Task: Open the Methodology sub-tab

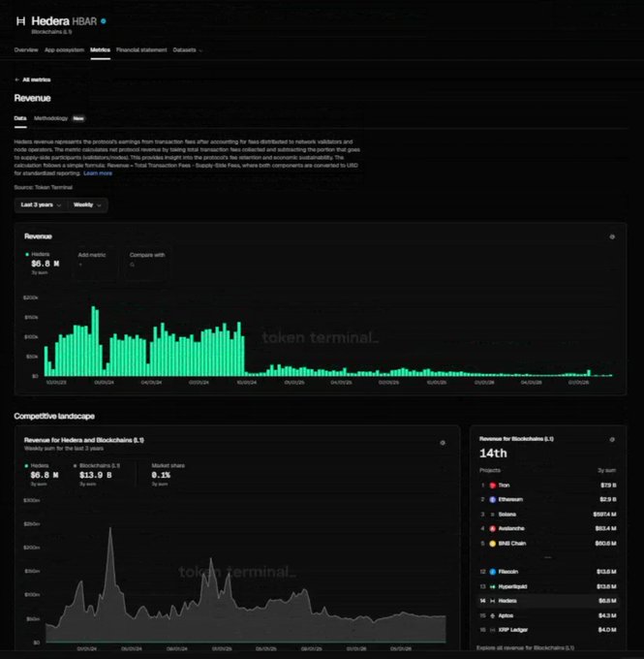Action: [x=50, y=118]
